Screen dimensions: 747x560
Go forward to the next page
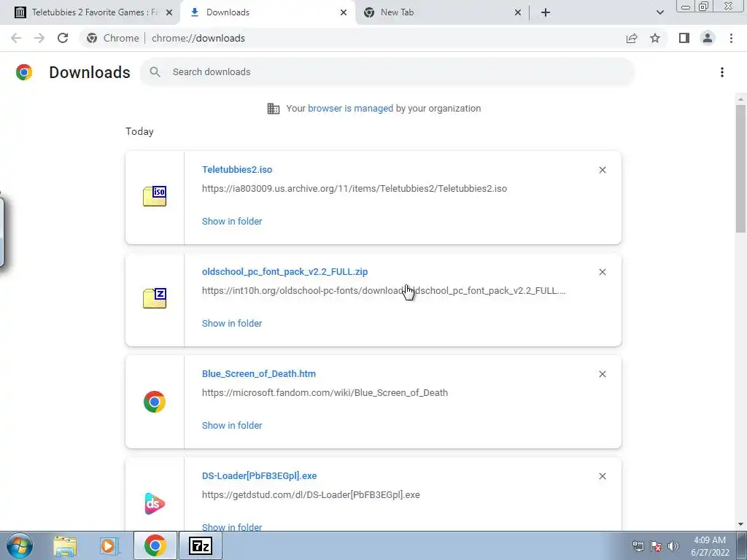(39, 38)
